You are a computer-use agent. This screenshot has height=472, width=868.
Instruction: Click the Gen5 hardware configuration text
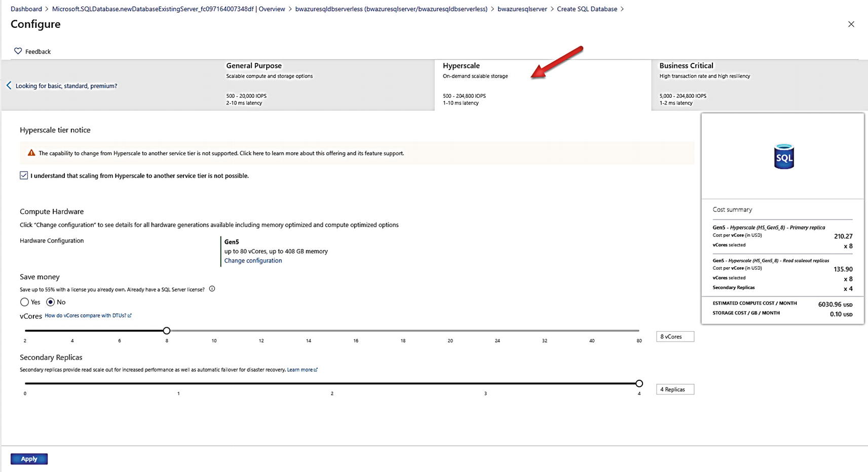click(232, 242)
